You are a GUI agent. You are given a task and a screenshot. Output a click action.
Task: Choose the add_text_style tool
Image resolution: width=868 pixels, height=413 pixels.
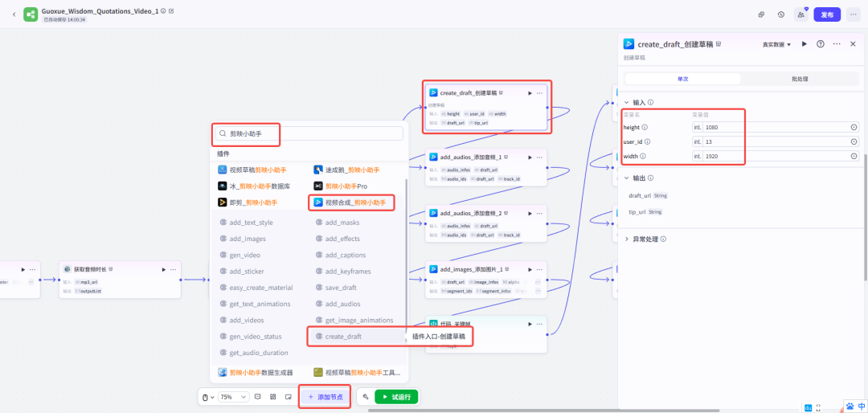tap(247, 223)
